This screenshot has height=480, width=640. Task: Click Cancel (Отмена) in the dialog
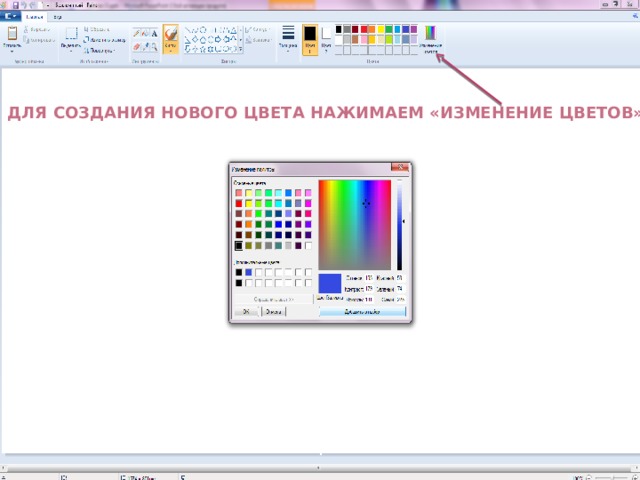273,311
